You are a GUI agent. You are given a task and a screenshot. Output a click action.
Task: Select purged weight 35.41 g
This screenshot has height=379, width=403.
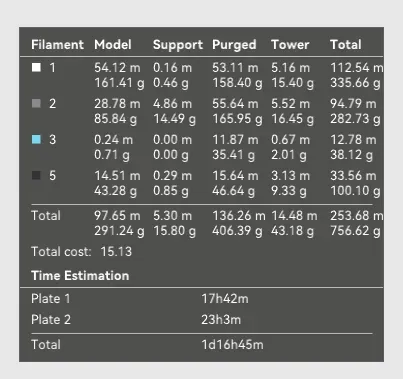click(x=233, y=155)
